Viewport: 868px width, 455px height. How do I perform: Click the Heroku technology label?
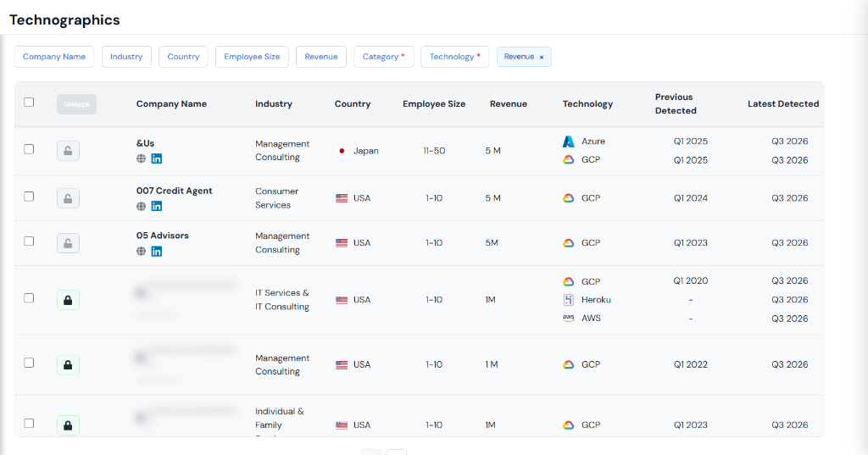pyautogui.click(x=596, y=300)
